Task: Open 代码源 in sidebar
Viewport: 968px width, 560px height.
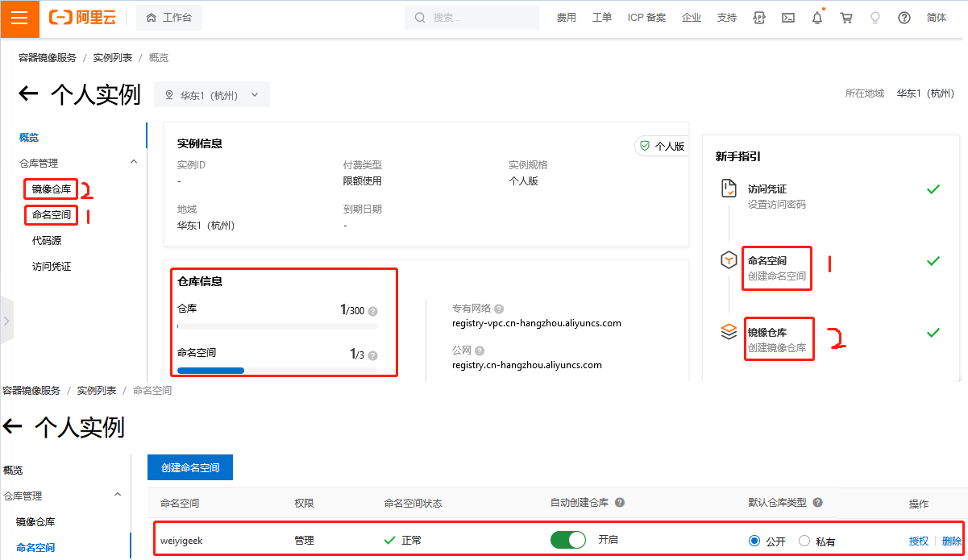Action: pyautogui.click(x=47, y=240)
